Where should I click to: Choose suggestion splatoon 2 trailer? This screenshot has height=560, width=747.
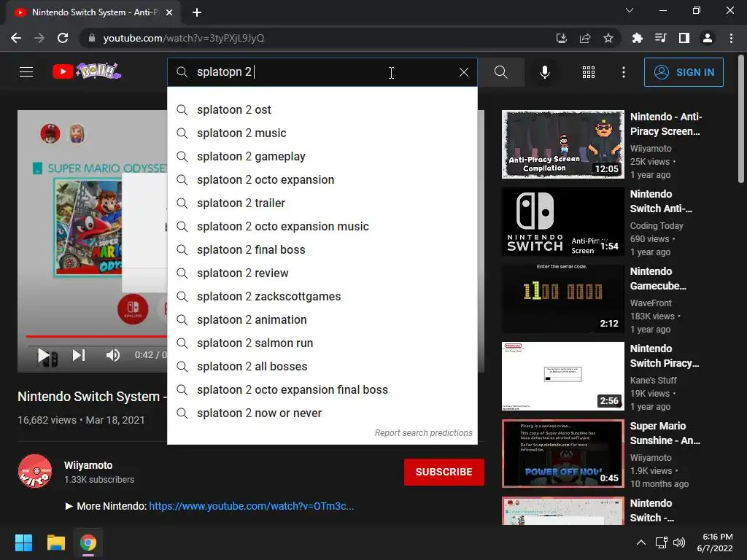[322, 203]
